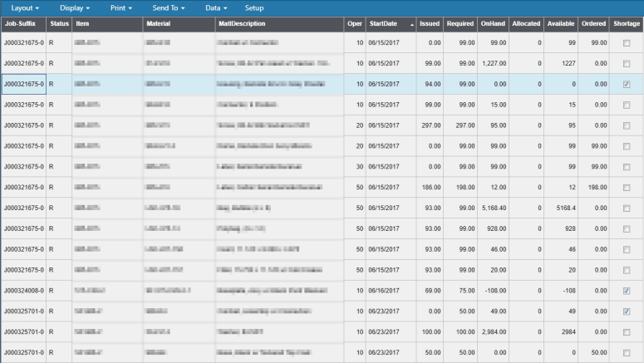Click the 1,227.00 OnHand value
Viewport: 644px width, 363px height.
click(494, 63)
